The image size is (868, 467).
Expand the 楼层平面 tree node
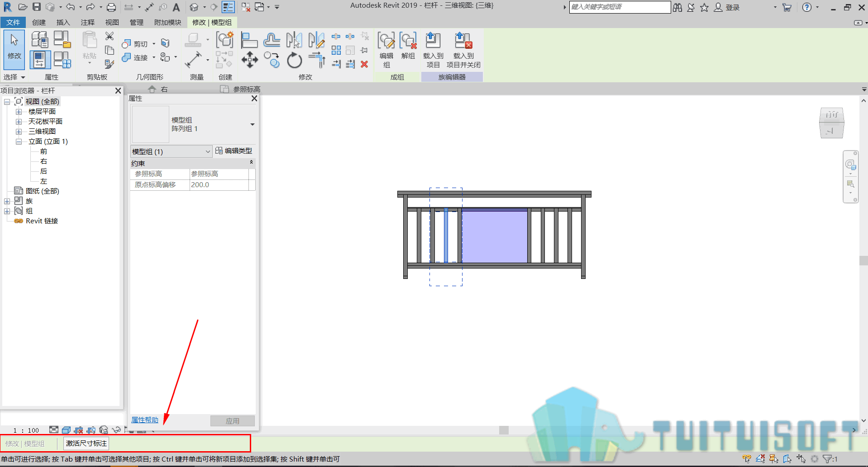coord(19,112)
